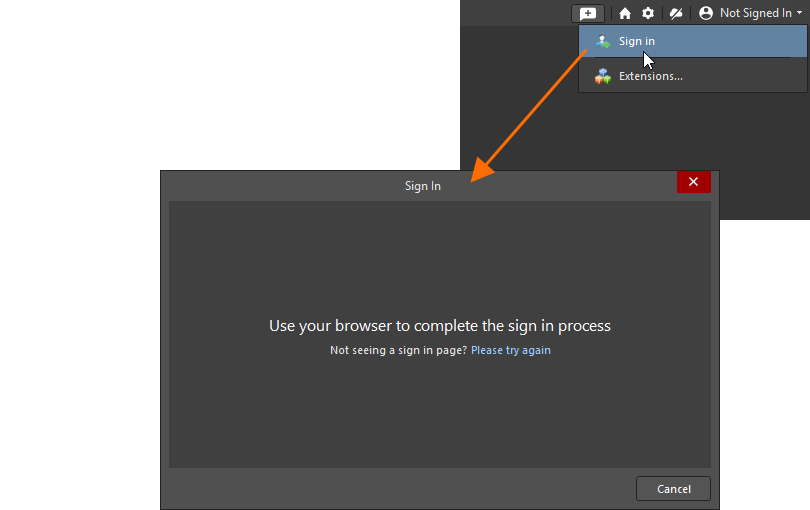Click the user account avatar icon
810x510 pixels.
(706, 13)
